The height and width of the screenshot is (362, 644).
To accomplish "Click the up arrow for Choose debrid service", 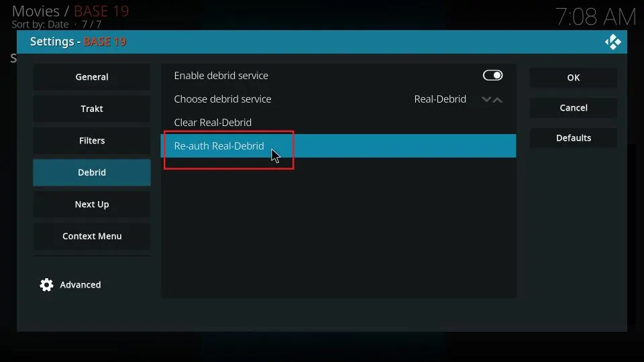I will [497, 99].
